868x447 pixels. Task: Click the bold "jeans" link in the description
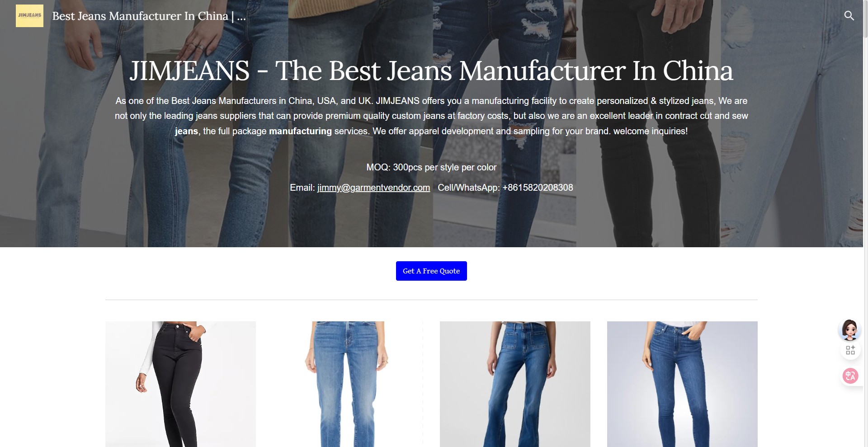(x=186, y=131)
